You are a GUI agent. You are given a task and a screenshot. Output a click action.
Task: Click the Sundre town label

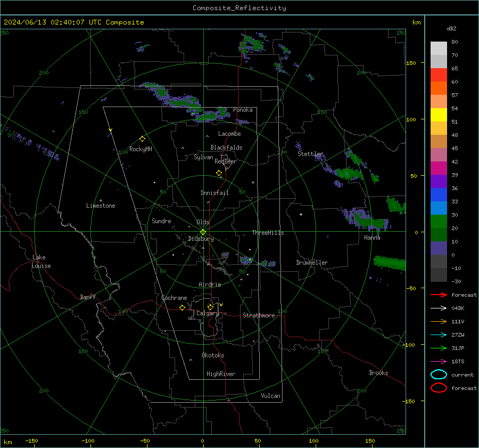(161, 221)
